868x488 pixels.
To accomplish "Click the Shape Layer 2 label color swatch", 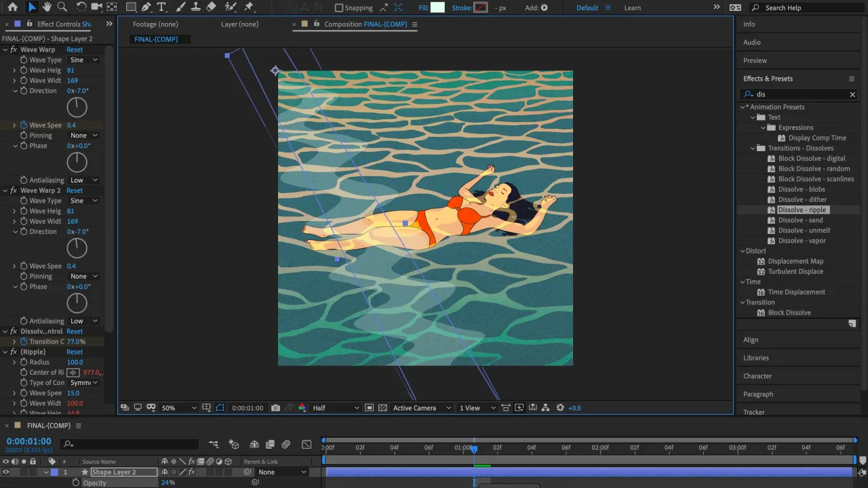I will pyautogui.click(x=54, y=472).
